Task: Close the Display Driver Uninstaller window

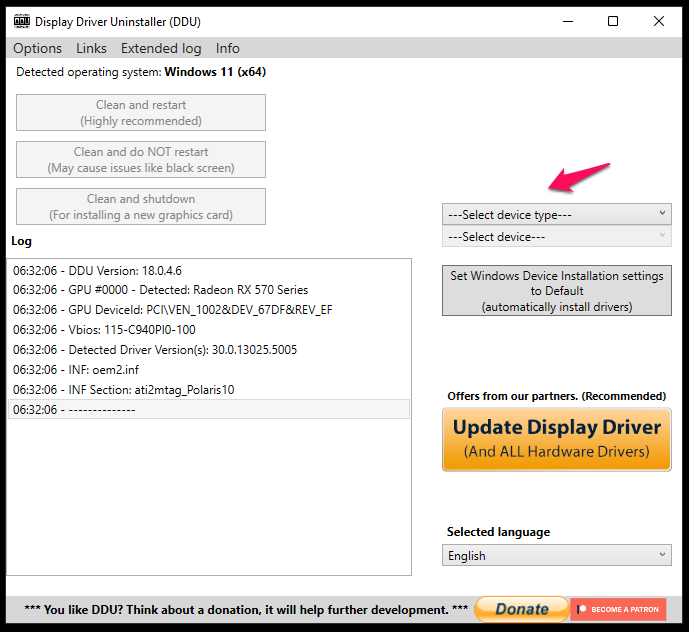Action: pyautogui.click(x=659, y=21)
